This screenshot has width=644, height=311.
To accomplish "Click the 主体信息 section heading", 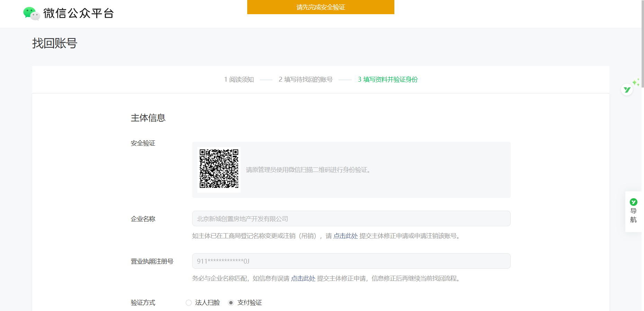I will [x=148, y=118].
